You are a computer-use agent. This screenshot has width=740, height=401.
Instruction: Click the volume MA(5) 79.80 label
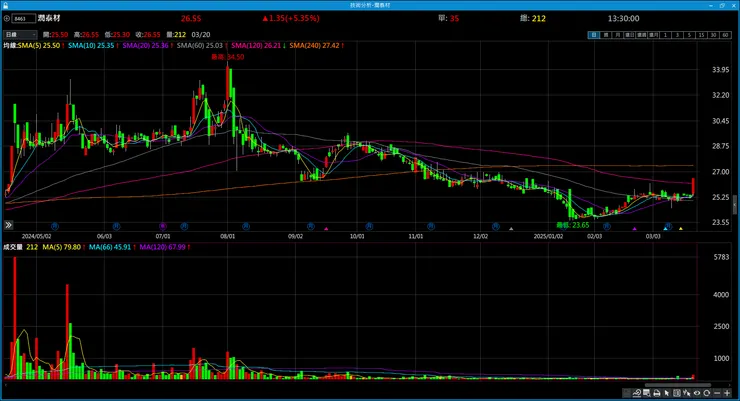[61, 247]
